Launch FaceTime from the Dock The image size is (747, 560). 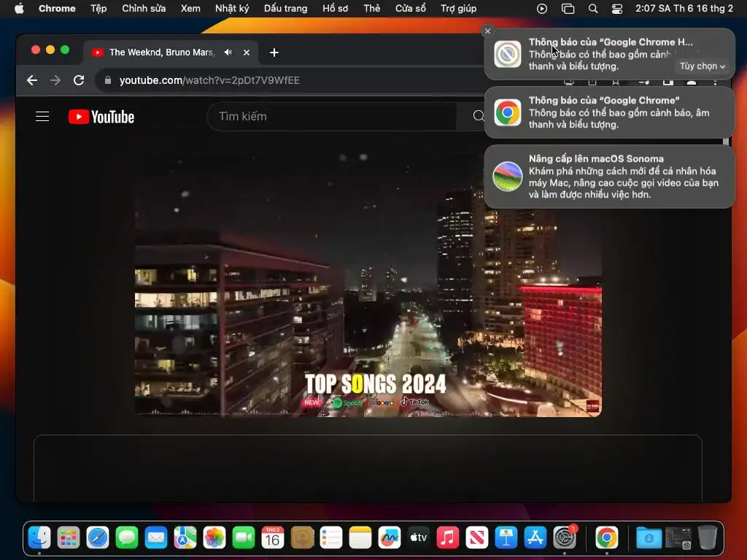[244, 538]
